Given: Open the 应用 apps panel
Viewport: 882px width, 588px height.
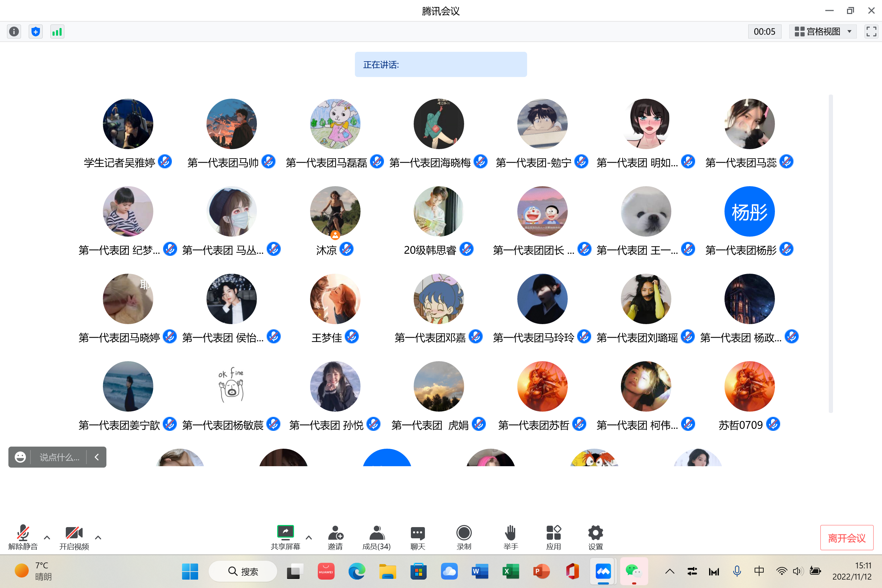Looking at the screenshot, I should coord(553,537).
